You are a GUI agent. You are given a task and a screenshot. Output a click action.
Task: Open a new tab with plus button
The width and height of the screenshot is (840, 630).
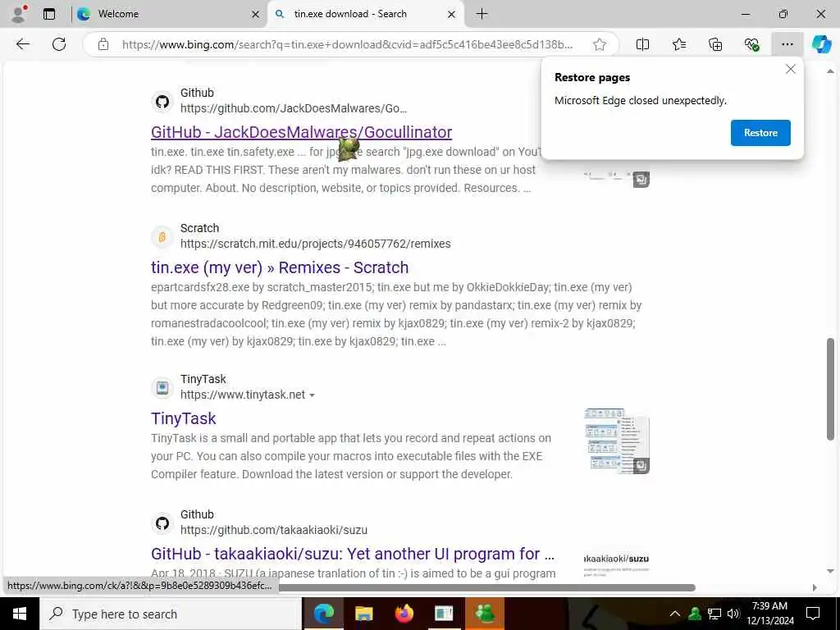click(482, 14)
